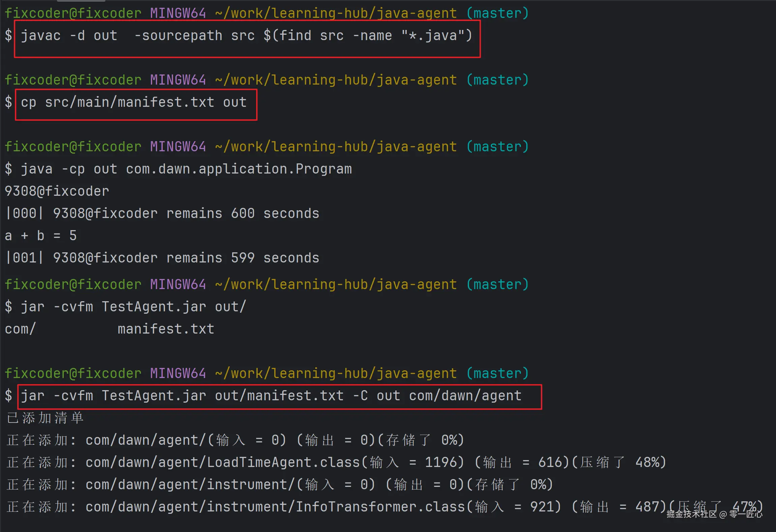Click the (master) branch label in topmost prompt

tap(497, 13)
